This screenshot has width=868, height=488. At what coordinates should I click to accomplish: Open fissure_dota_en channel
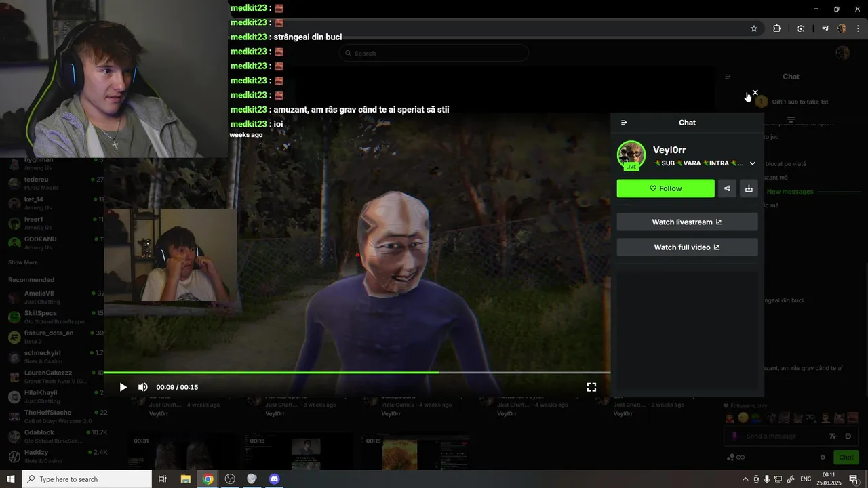54,337
